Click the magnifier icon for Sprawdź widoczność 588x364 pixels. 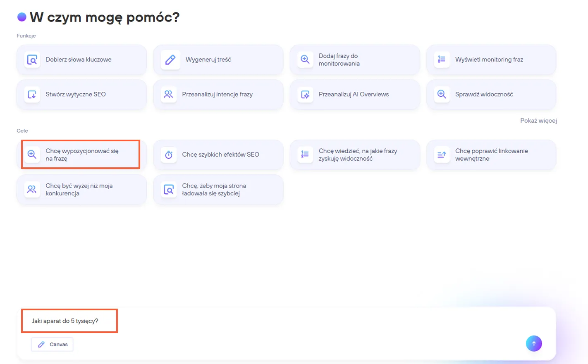[x=442, y=94]
